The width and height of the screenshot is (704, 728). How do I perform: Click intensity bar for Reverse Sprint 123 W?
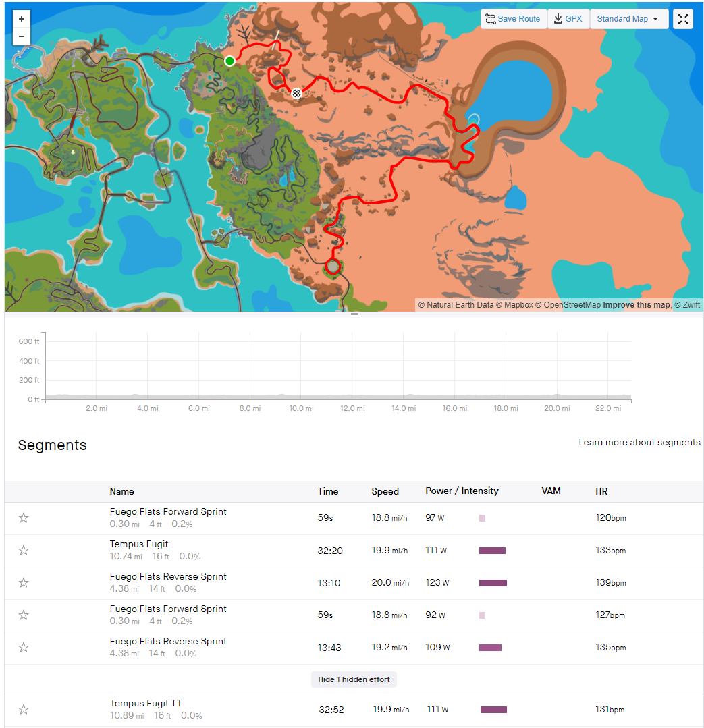click(493, 583)
